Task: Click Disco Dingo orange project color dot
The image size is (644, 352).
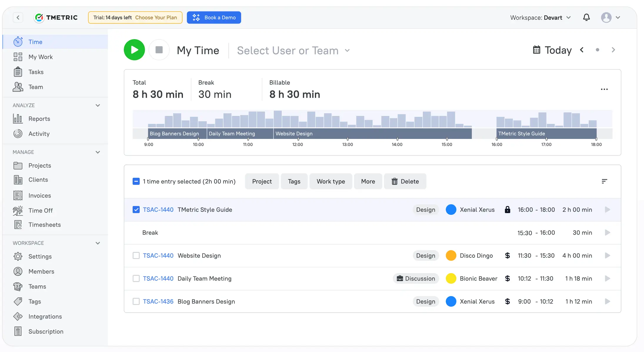Action: tap(451, 255)
